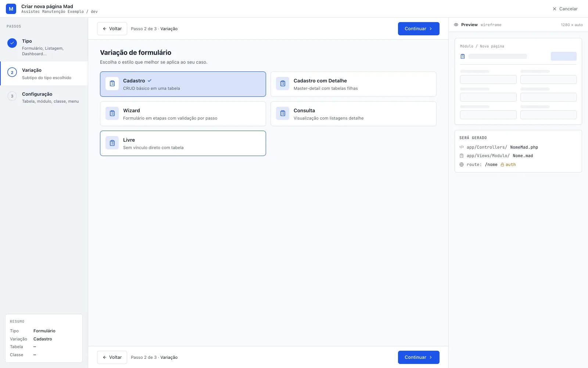
Task: Click the completed check circle for Tipo step
Action: [12, 43]
